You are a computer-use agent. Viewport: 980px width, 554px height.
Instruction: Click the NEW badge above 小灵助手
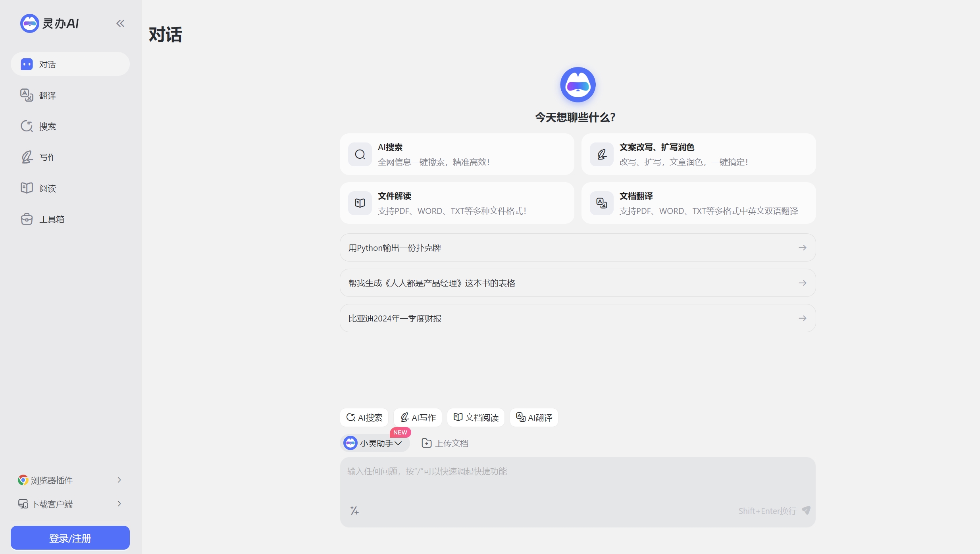click(400, 432)
